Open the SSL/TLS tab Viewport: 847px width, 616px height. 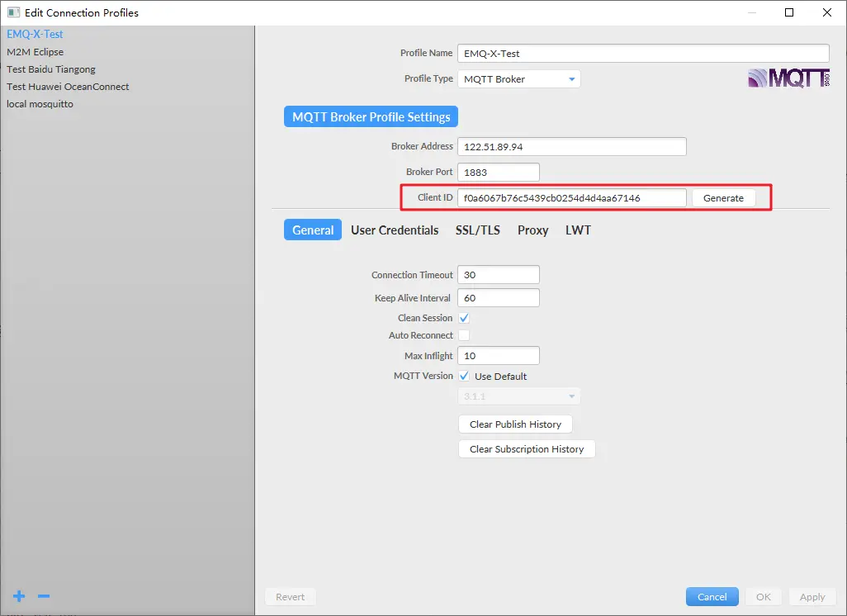(477, 230)
